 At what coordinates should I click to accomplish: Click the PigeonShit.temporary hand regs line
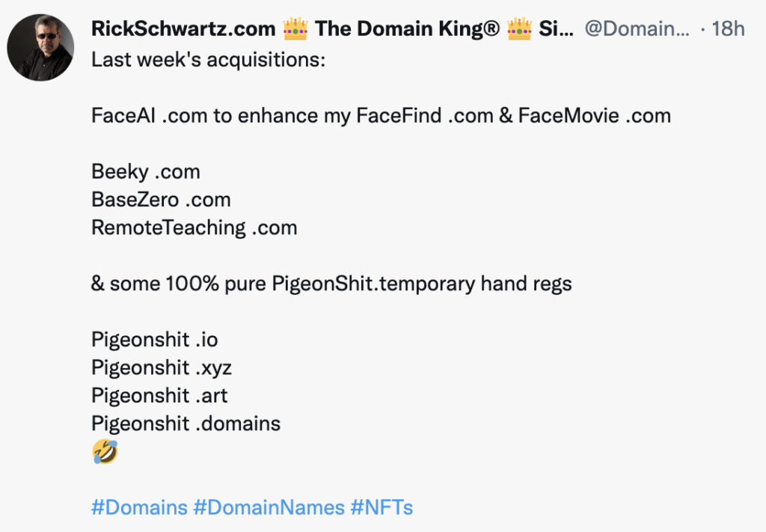click(331, 284)
